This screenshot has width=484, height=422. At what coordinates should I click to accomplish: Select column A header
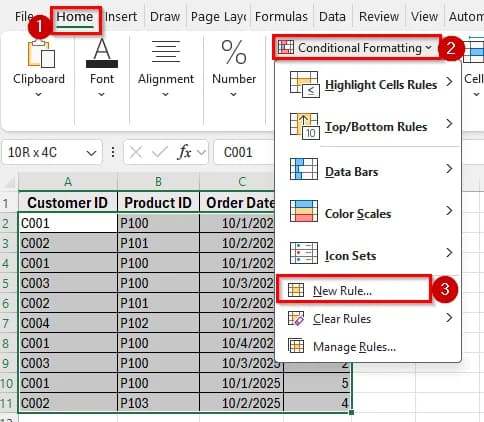(x=68, y=182)
